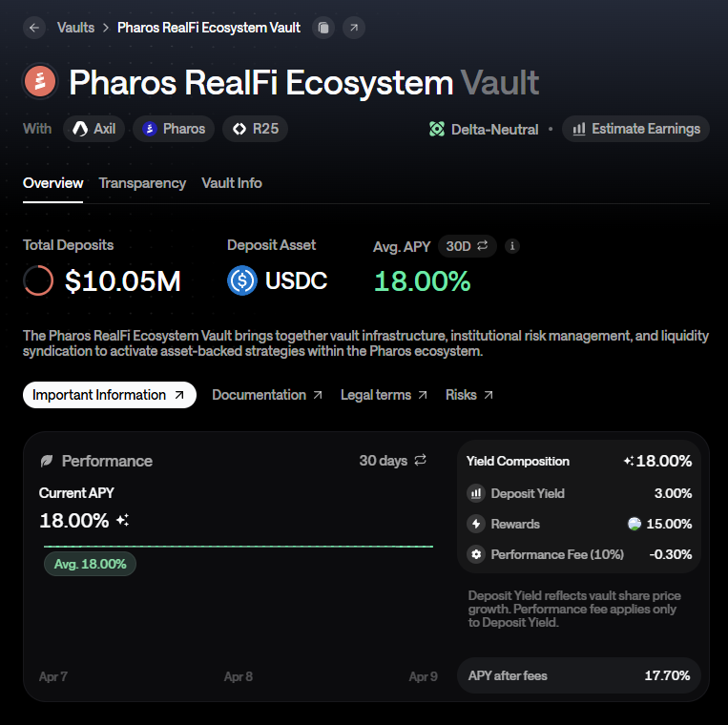Click the Current APY 18.00% value
This screenshot has width=728, height=725.
coord(74,520)
